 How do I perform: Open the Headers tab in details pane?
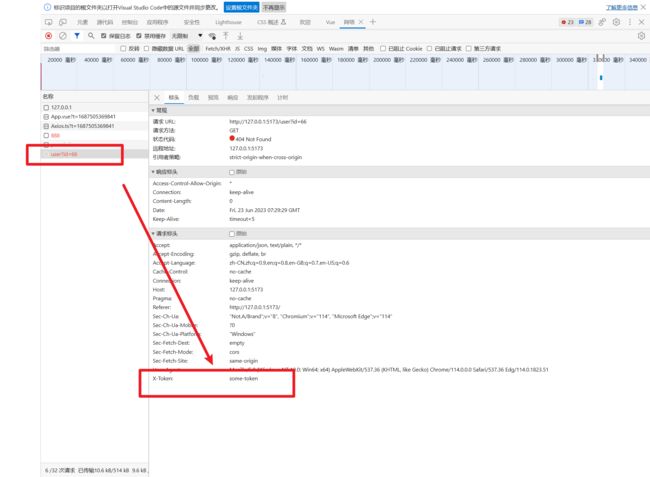[x=174, y=97]
